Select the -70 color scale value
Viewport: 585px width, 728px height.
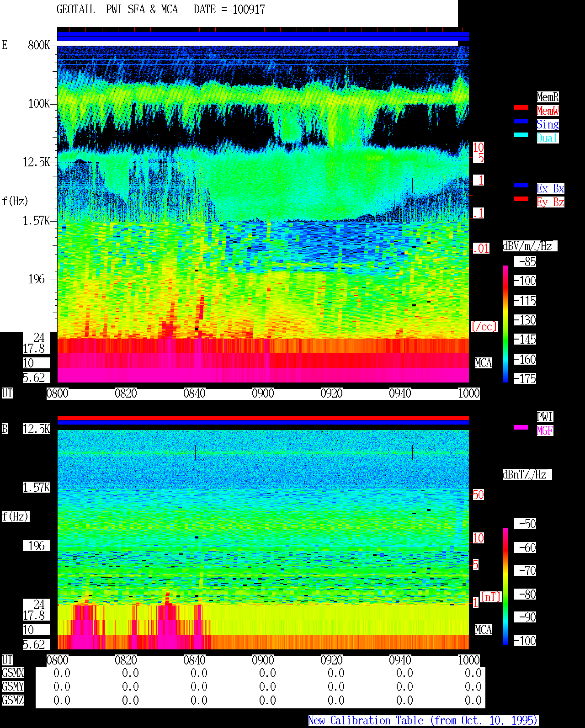tap(525, 570)
